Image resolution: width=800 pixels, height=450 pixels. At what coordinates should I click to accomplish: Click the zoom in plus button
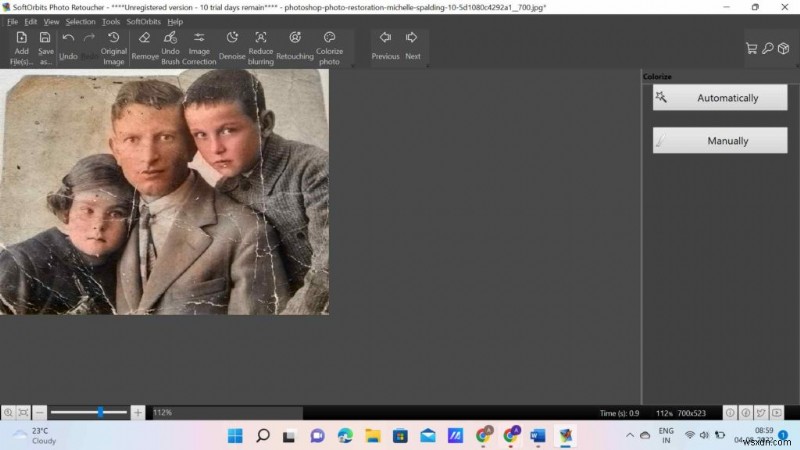coord(138,412)
